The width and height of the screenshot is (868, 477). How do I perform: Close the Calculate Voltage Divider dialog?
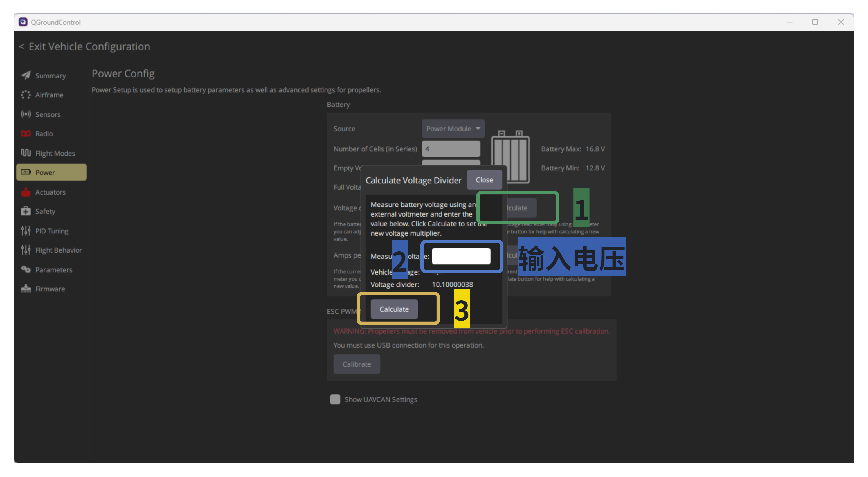point(484,179)
